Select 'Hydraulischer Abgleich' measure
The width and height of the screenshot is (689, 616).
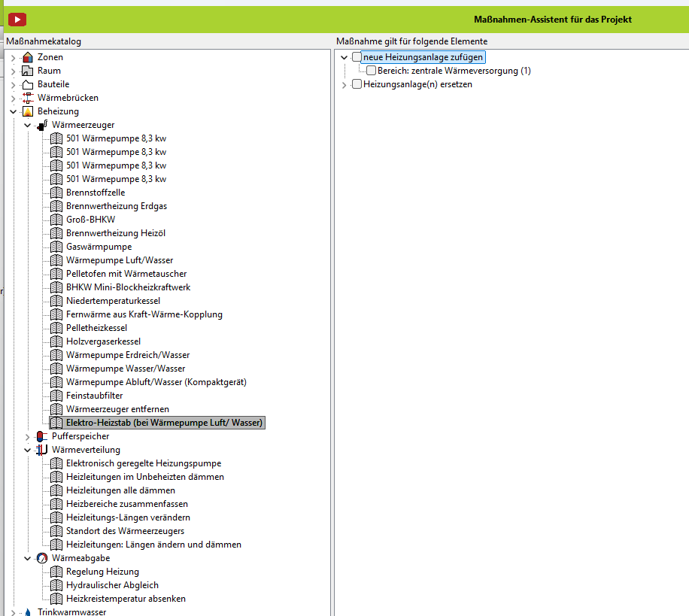coord(112,585)
